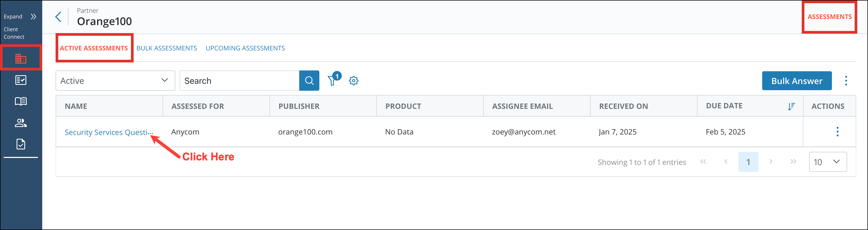Click the Client Connect sidebar label
This screenshot has height=230, width=868.
point(14,33)
